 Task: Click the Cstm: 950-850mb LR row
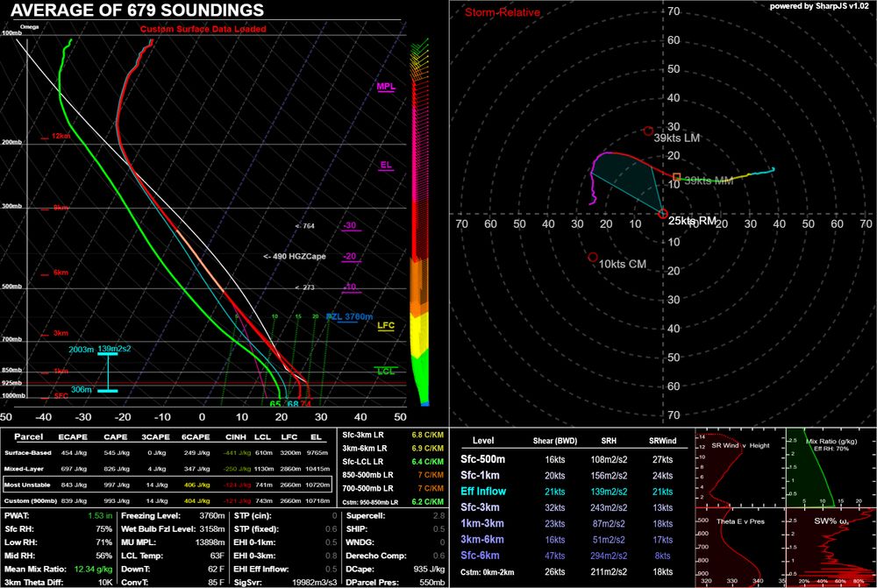393,502
